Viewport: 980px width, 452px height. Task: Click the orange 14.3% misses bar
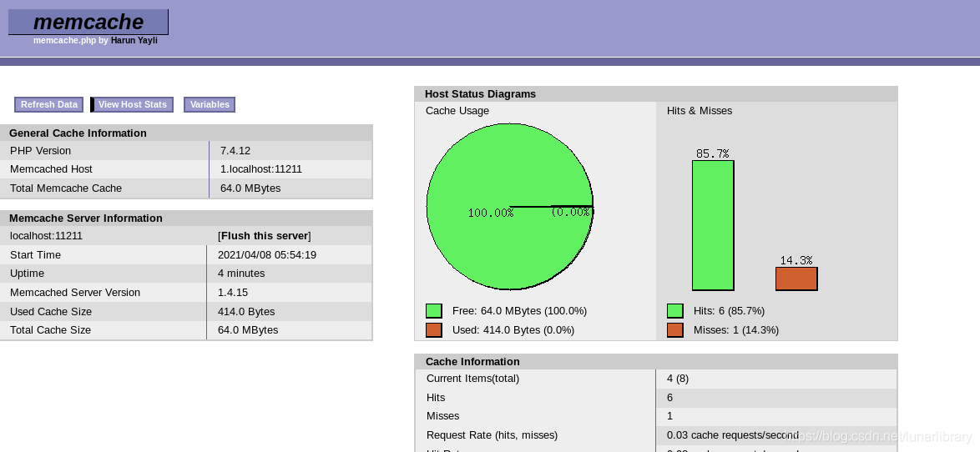797,279
